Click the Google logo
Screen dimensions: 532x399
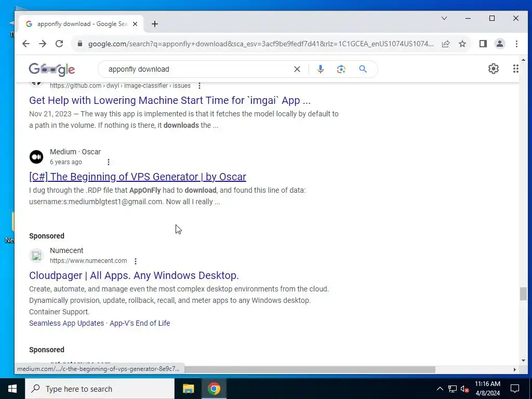(52, 69)
